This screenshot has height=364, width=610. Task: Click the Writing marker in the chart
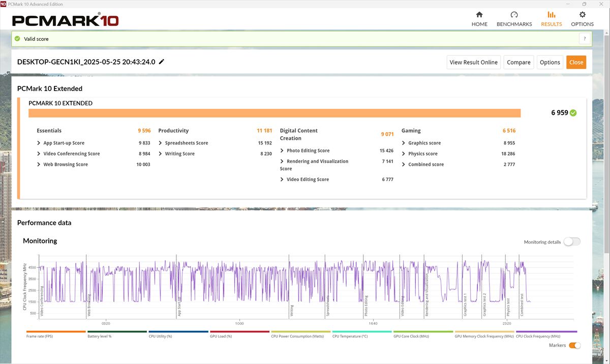coord(292,311)
